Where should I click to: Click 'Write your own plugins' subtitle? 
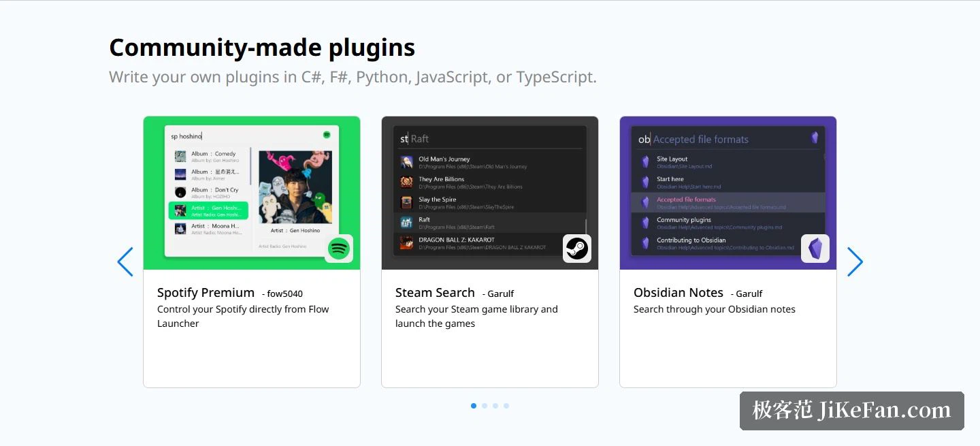coord(353,77)
